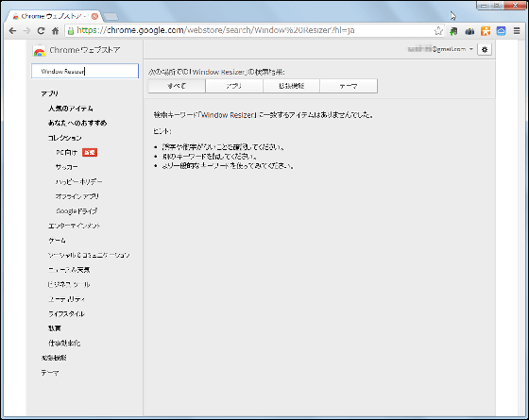Open the エンターテインメント category
The height and width of the screenshot is (420, 529).
tap(75, 226)
